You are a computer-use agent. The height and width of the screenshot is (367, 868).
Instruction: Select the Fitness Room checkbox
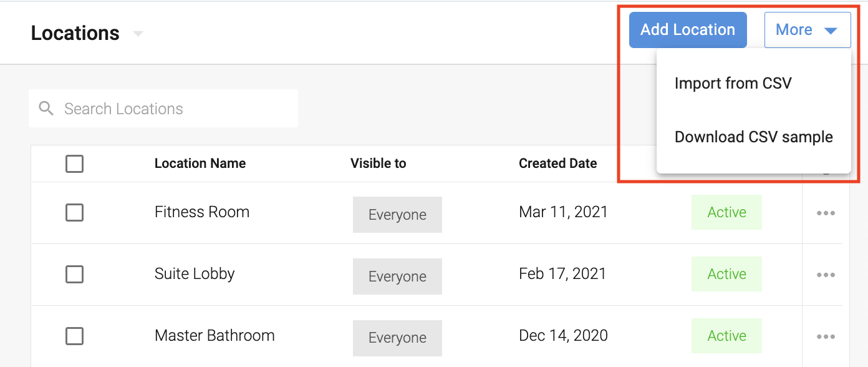[74, 213]
